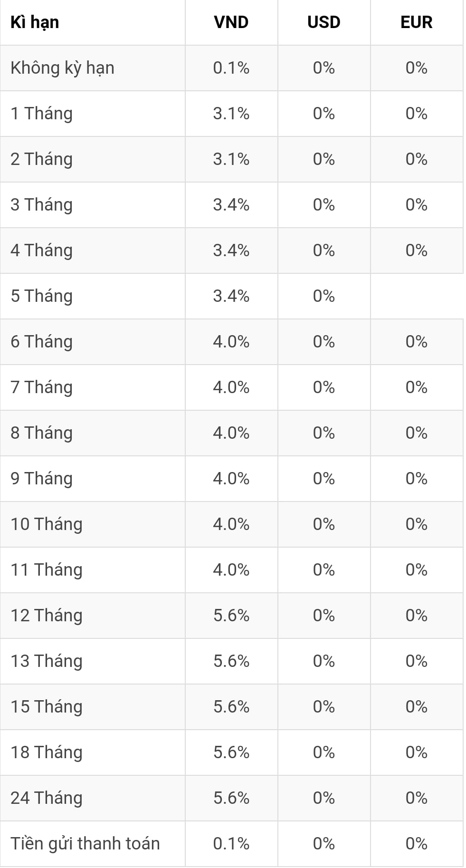Click the 1 Tháng term label
Image resolution: width=466 pixels, height=868 pixels.
tap(42, 114)
